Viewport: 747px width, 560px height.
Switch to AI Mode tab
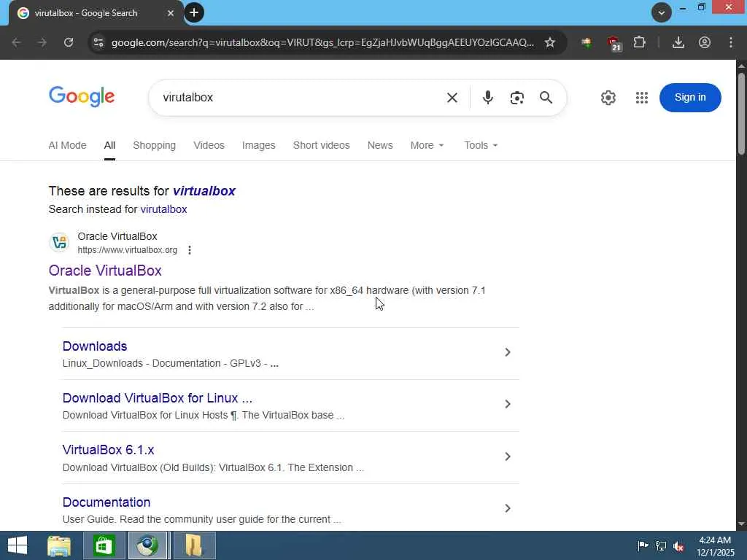pyautogui.click(x=67, y=145)
